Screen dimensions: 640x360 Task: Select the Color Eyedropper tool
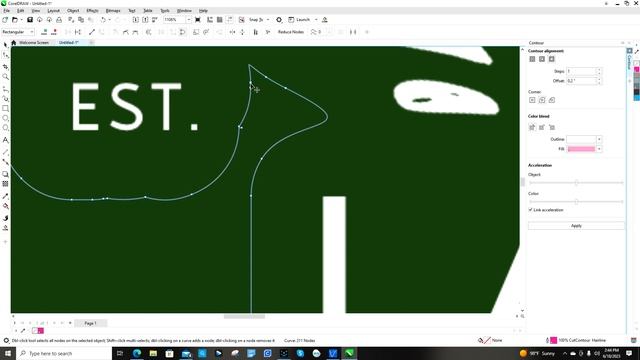(5, 196)
